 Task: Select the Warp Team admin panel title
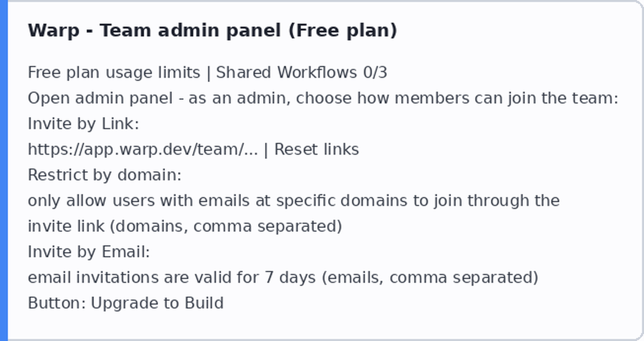tap(213, 31)
